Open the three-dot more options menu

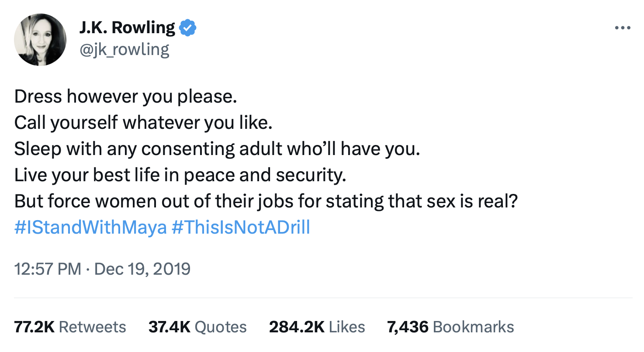(623, 28)
